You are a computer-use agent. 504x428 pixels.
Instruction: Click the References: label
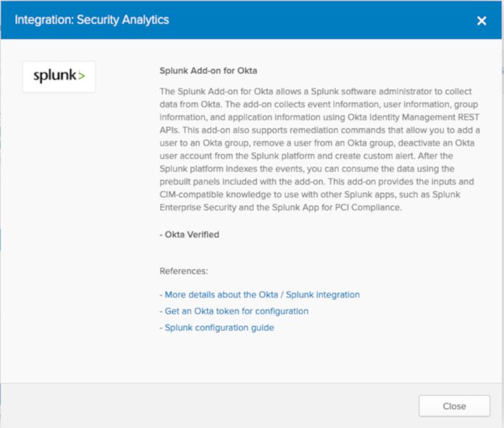point(184,271)
